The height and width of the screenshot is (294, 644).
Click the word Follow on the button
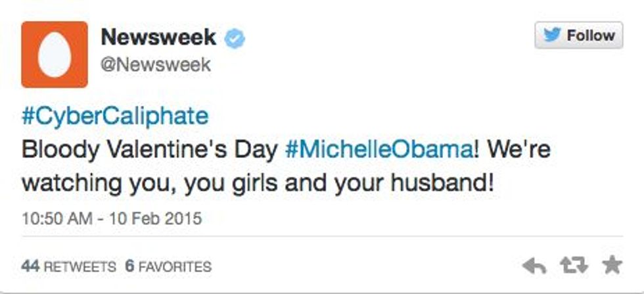tap(590, 36)
